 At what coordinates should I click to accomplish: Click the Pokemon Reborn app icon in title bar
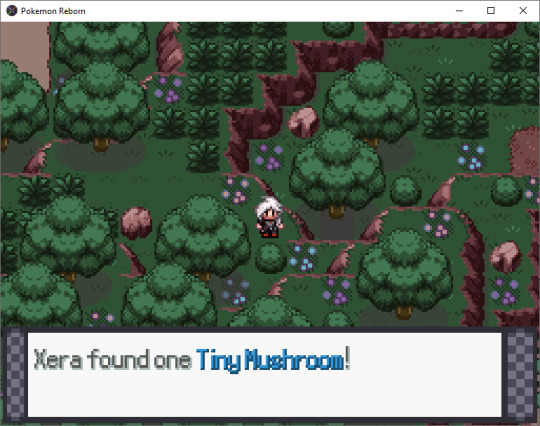(x=12, y=11)
